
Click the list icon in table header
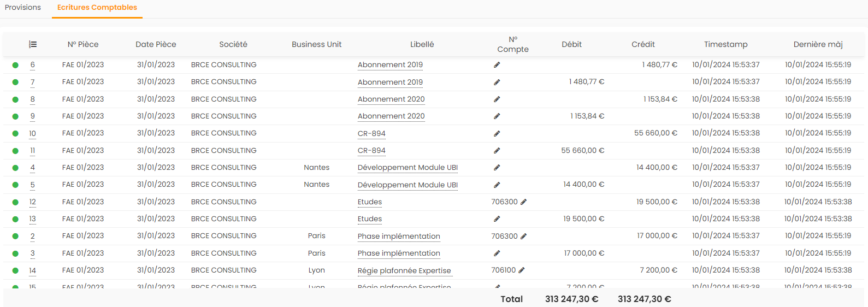33,44
